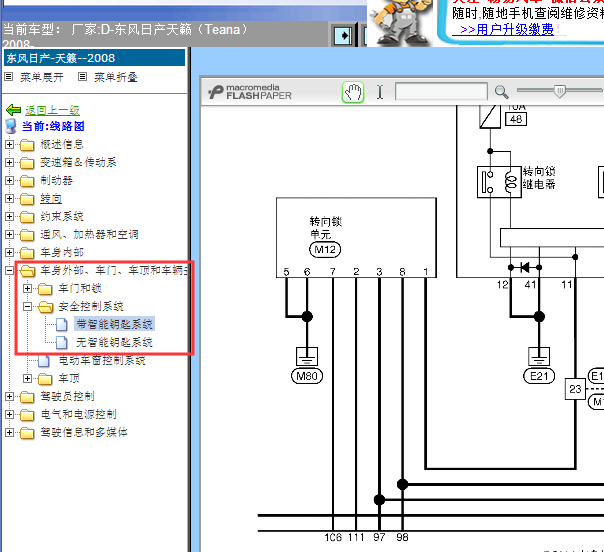
Task: Click the 转向锁继电器 label in diagram
Action: [x=539, y=178]
